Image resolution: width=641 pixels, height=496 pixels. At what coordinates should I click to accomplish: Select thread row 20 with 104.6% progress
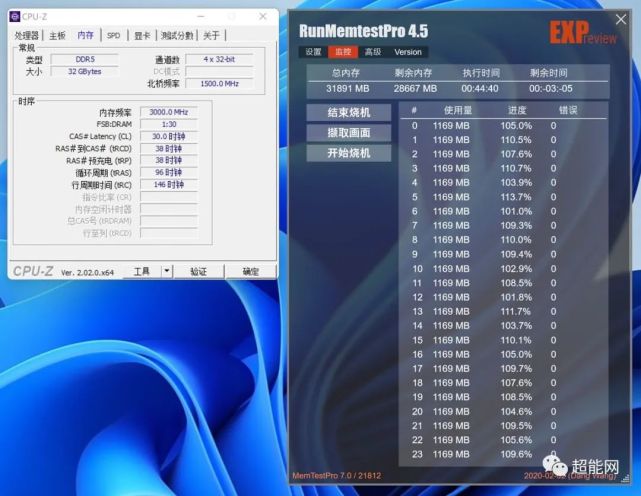coord(504,412)
